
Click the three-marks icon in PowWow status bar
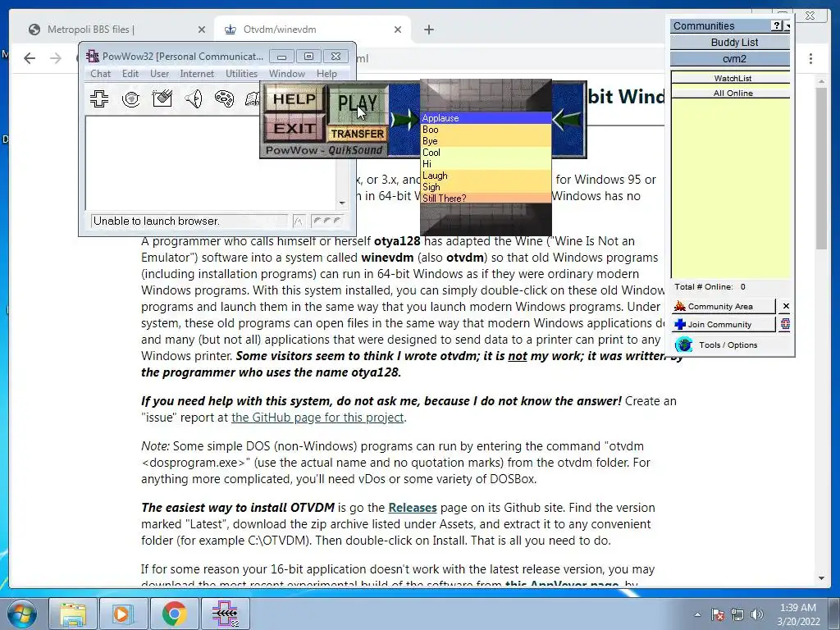[326, 221]
